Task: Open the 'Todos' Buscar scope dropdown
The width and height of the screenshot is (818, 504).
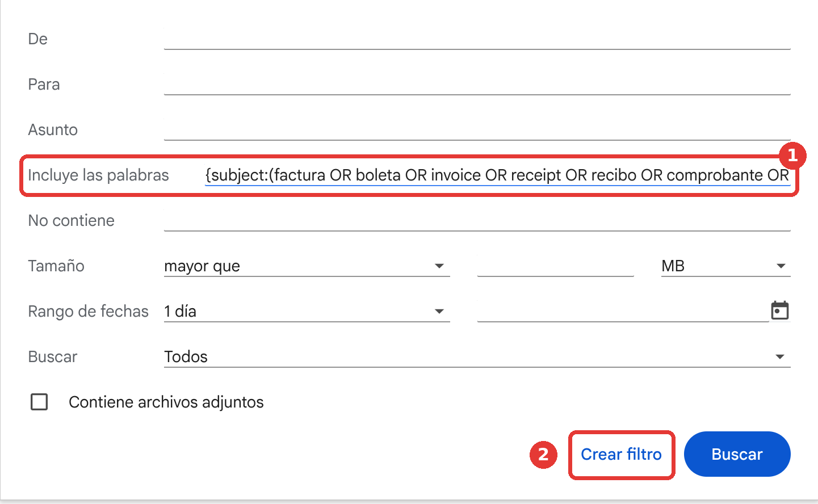Action: (x=477, y=356)
